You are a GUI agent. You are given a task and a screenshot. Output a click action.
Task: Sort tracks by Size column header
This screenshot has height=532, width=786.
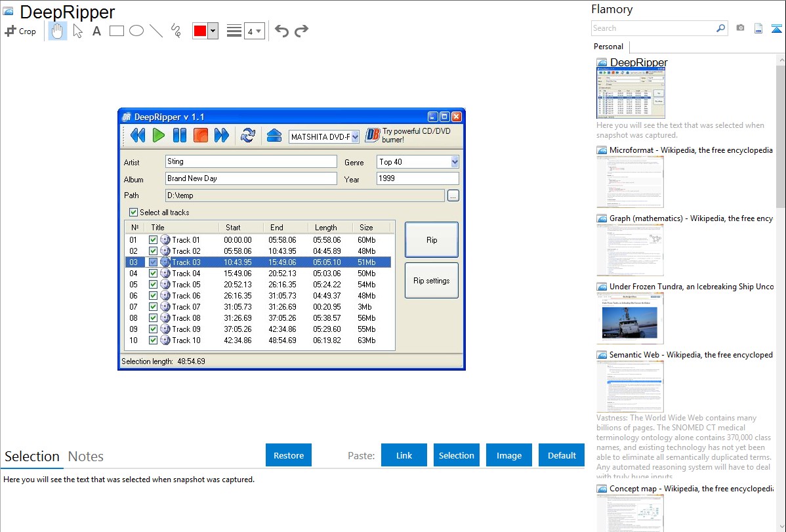pyautogui.click(x=371, y=227)
